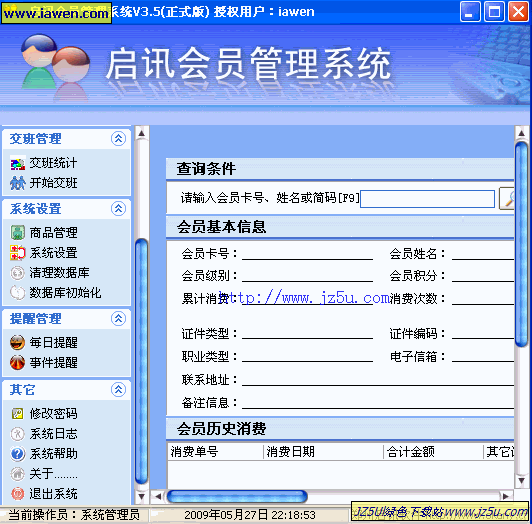Choose 修改密码 entry
The width and height of the screenshot is (532, 524).
coord(53,414)
